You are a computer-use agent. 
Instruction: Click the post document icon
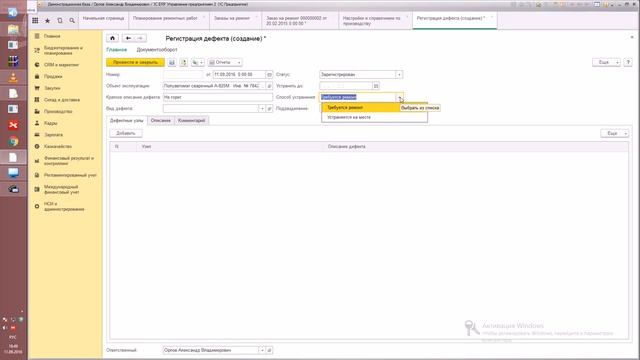[184, 62]
